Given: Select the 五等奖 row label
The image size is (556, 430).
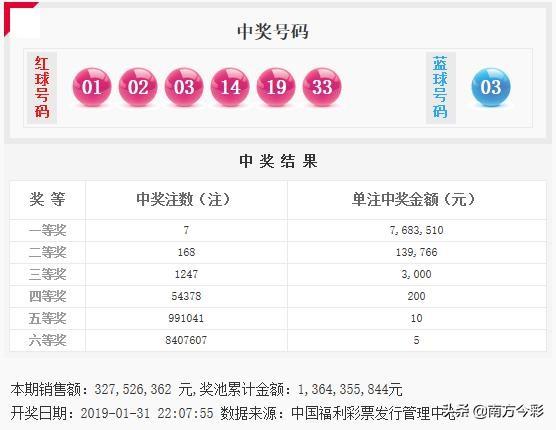Looking at the screenshot, I should pyautogui.click(x=47, y=318).
